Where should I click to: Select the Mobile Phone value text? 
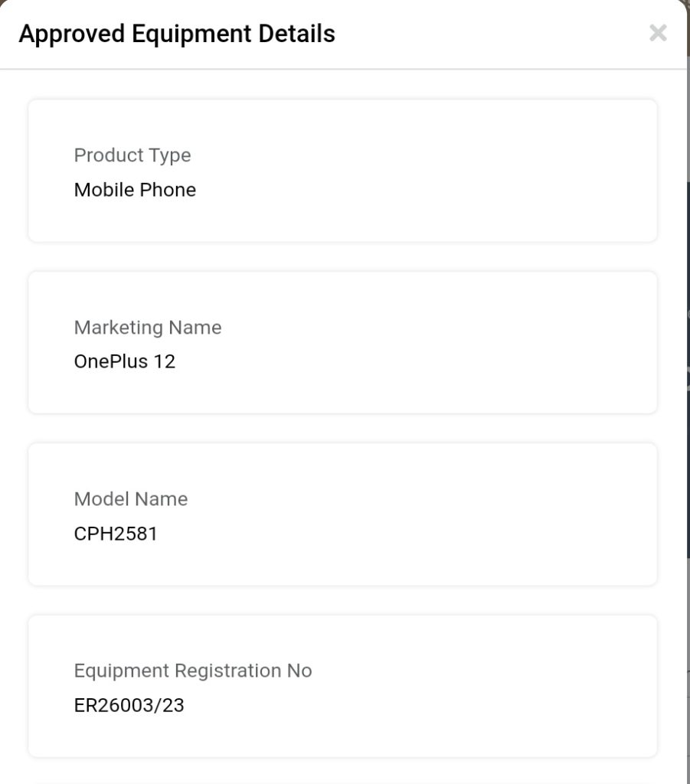(x=135, y=190)
